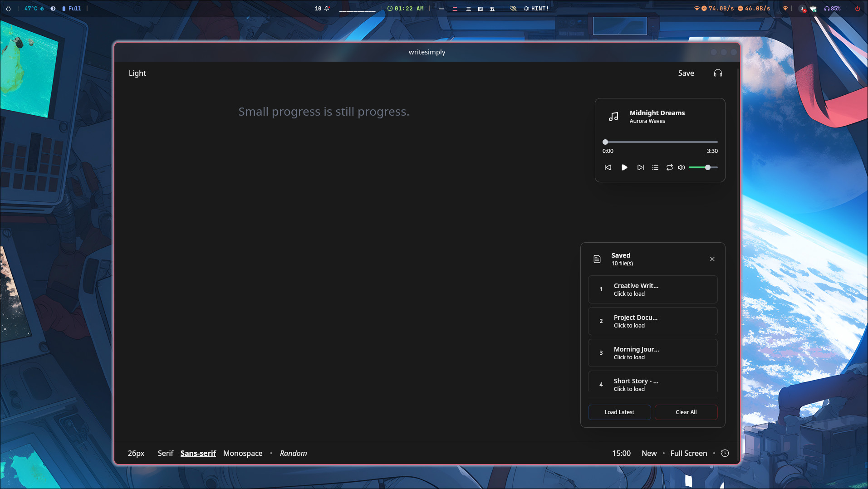Click the 47°C temperature indicator
Viewport: 868px width, 489px height.
point(34,9)
